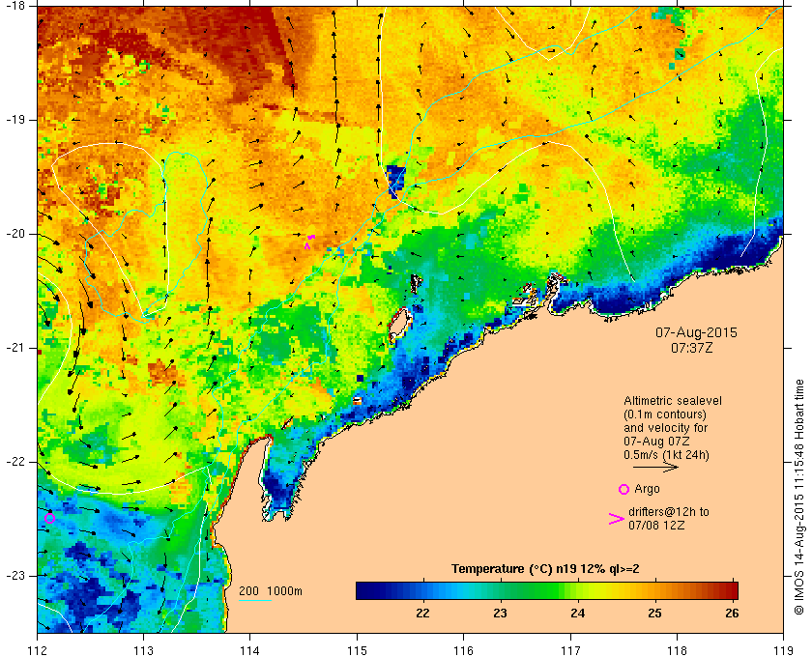Click the date label 07-Aug-2015
Screen dimensions: 812x657
(x=696, y=332)
